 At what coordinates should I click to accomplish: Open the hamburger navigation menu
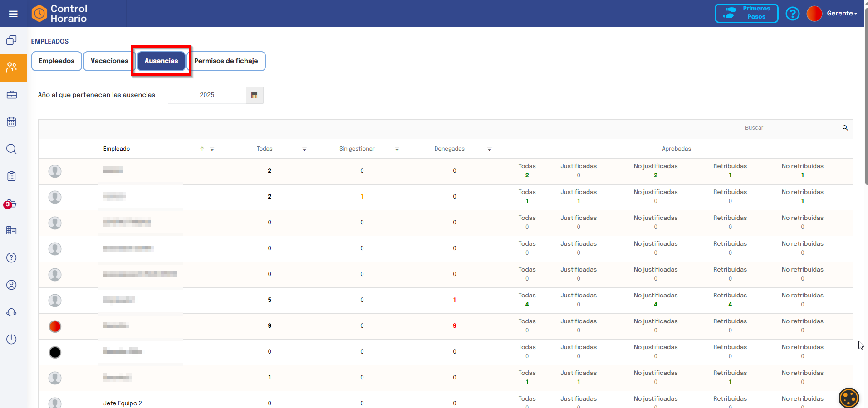13,14
